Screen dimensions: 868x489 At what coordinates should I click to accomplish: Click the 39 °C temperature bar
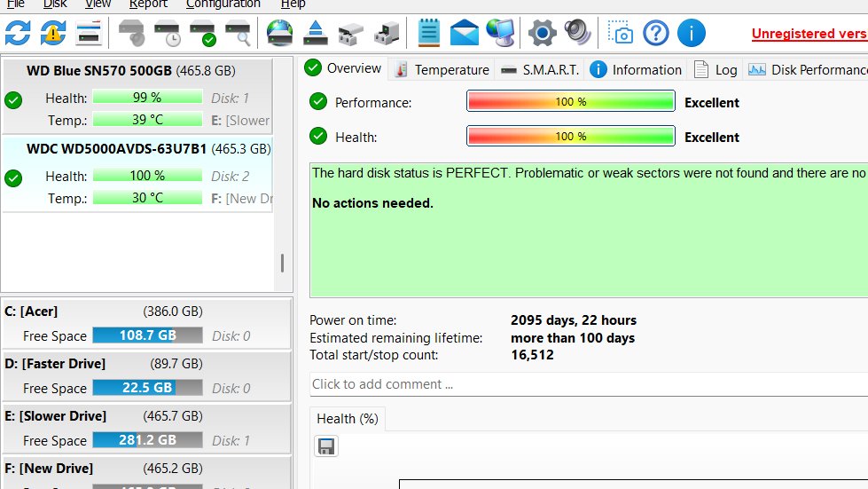pyautogui.click(x=147, y=120)
